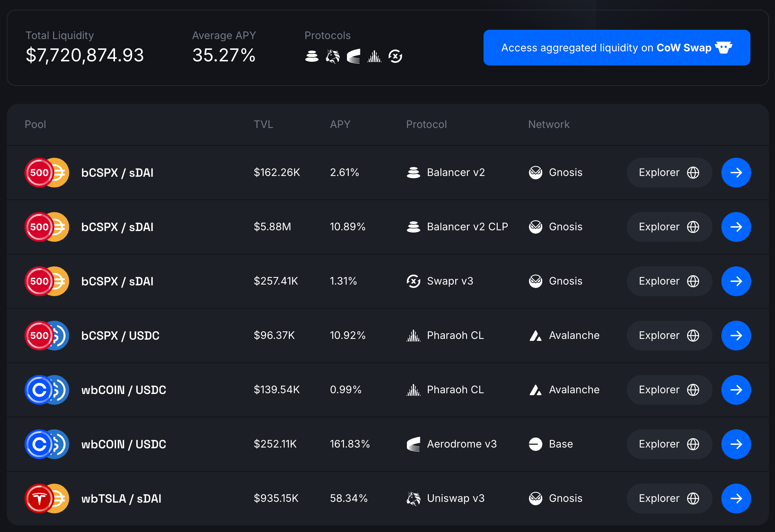The image size is (775, 532).
Task: Click wbTSLA / sDAI token pair icon
Action: click(47, 499)
